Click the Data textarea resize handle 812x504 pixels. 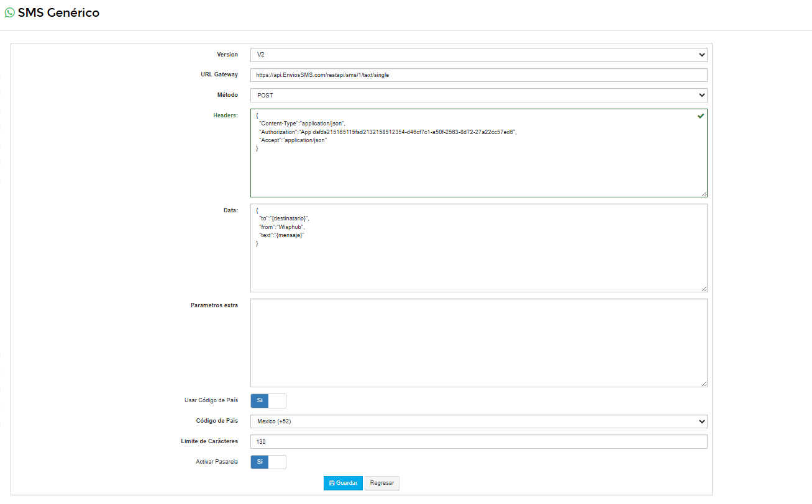click(704, 289)
